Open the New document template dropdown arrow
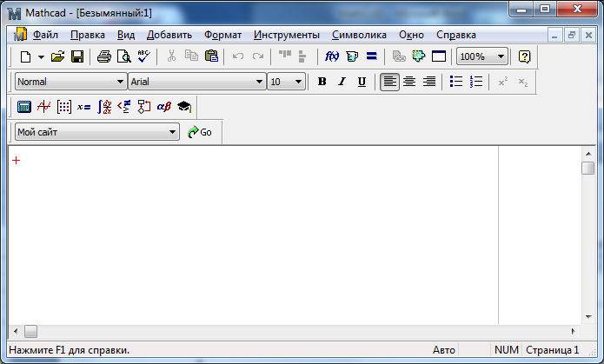The width and height of the screenshot is (604, 364). tap(41, 57)
